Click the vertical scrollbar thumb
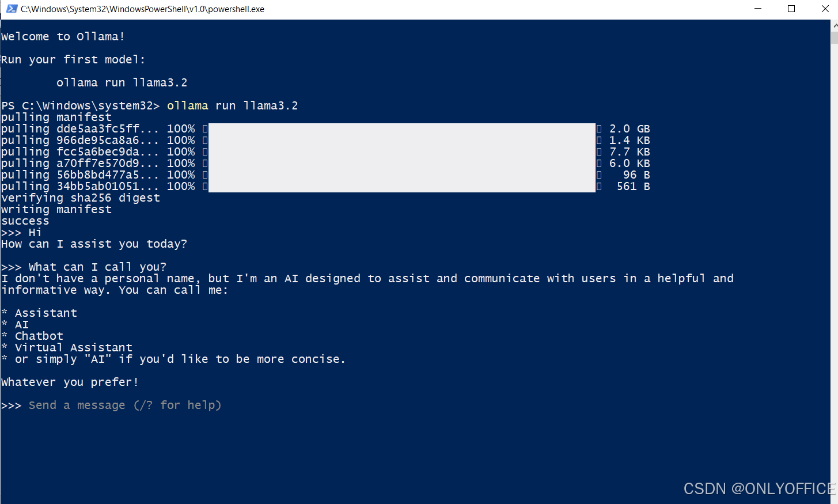Viewport: 838px width, 504px height. point(834,37)
